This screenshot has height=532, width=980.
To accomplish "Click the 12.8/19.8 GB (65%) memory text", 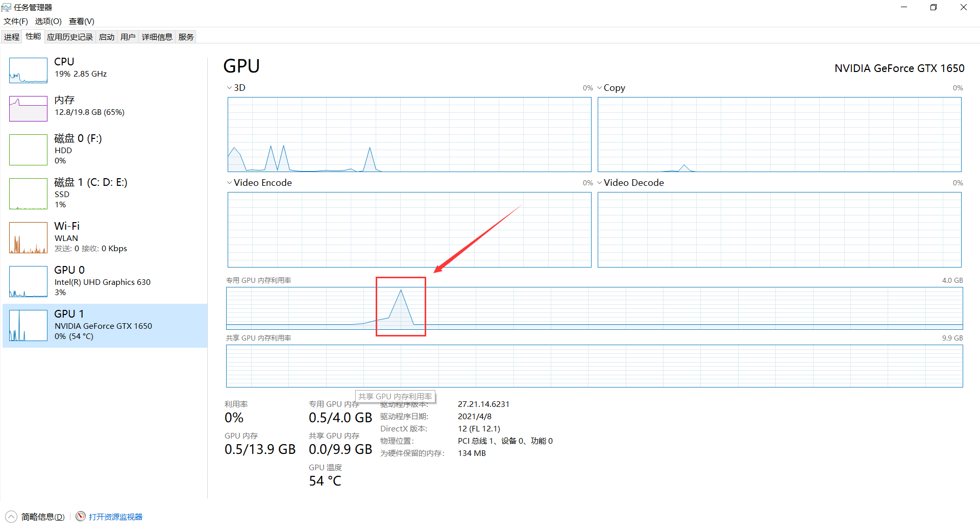I will (89, 112).
